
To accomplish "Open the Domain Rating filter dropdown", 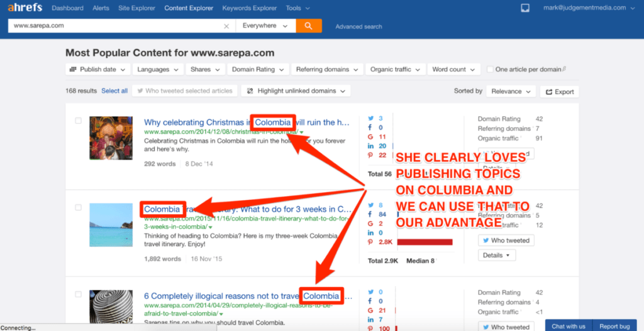I will pos(258,69).
